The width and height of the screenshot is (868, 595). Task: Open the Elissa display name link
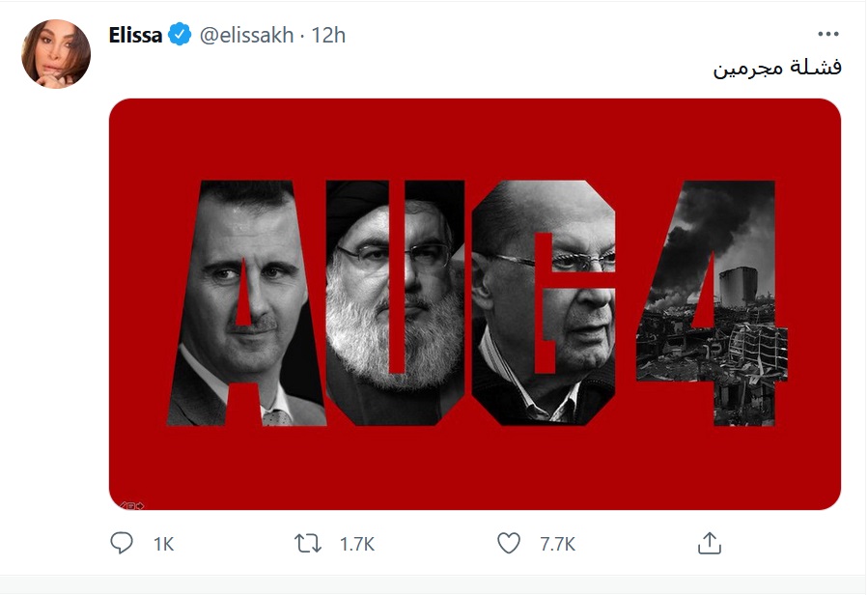(136, 35)
